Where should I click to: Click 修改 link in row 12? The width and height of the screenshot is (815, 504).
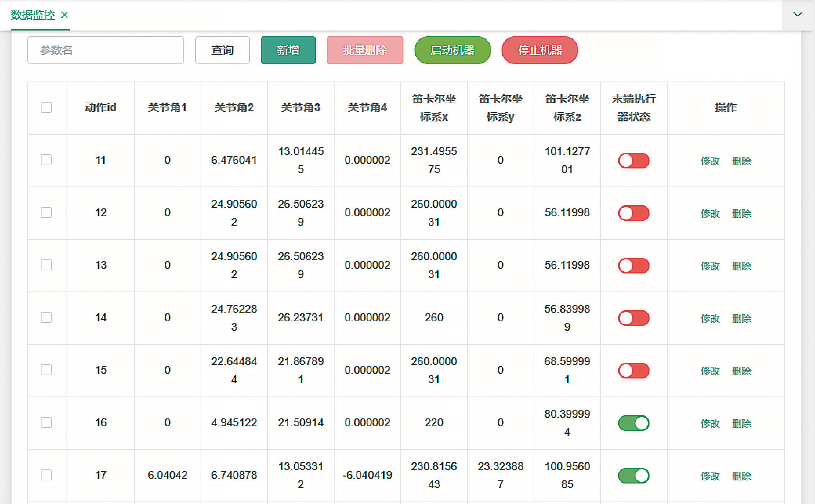click(710, 213)
